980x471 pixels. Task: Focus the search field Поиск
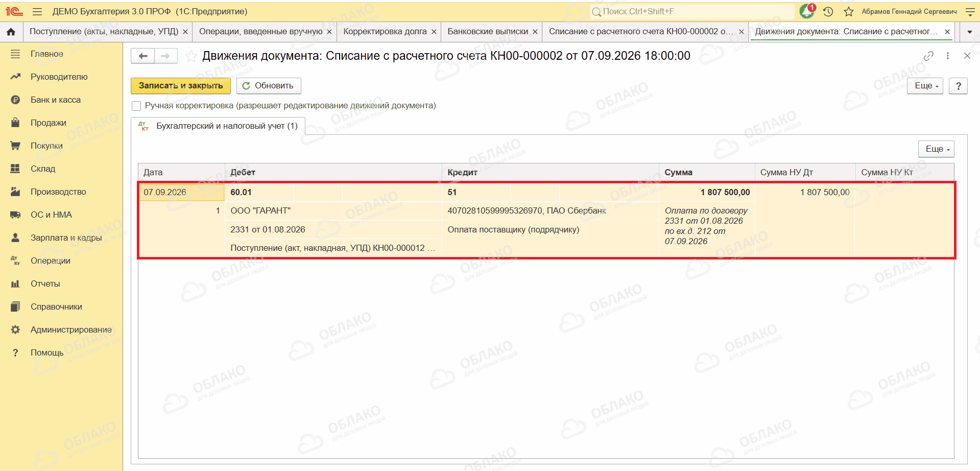point(692,11)
